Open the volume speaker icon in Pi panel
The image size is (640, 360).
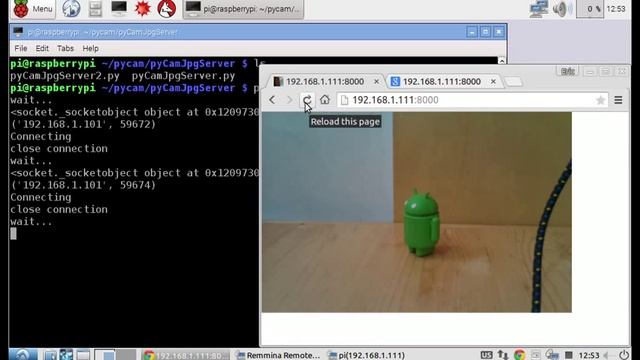click(562, 9)
